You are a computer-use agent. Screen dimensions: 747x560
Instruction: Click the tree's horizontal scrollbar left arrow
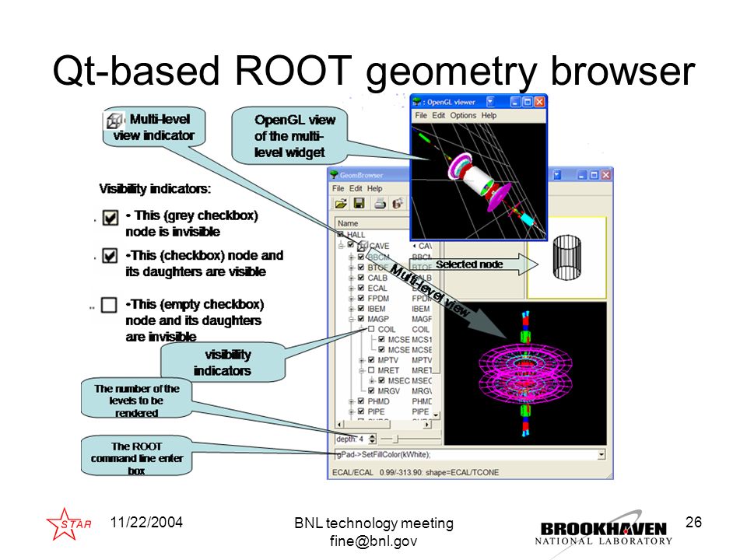[x=339, y=424]
